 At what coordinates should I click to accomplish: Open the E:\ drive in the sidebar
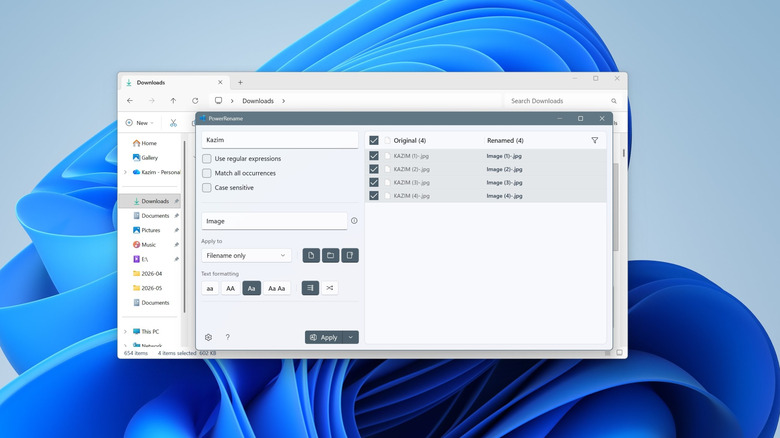tap(141, 259)
